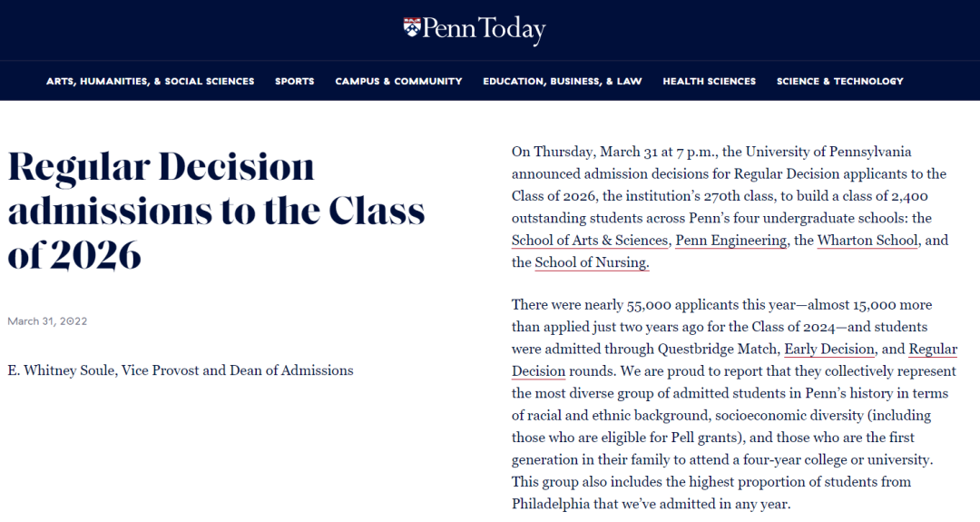Open the Penn Today home wordmark
This screenshot has width=980, height=522.
click(475, 29)
